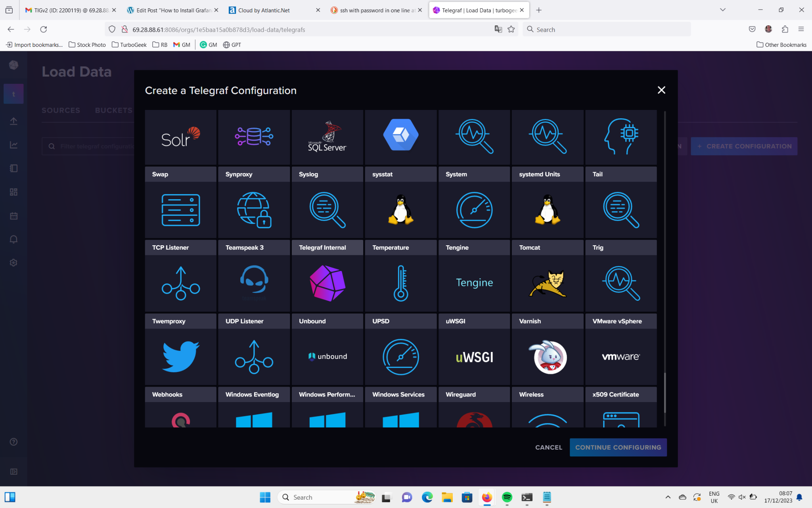Open Spotify from the Windows taskbar
The height and width of the screenshot is (508, 812).
[x=507, y=497]
